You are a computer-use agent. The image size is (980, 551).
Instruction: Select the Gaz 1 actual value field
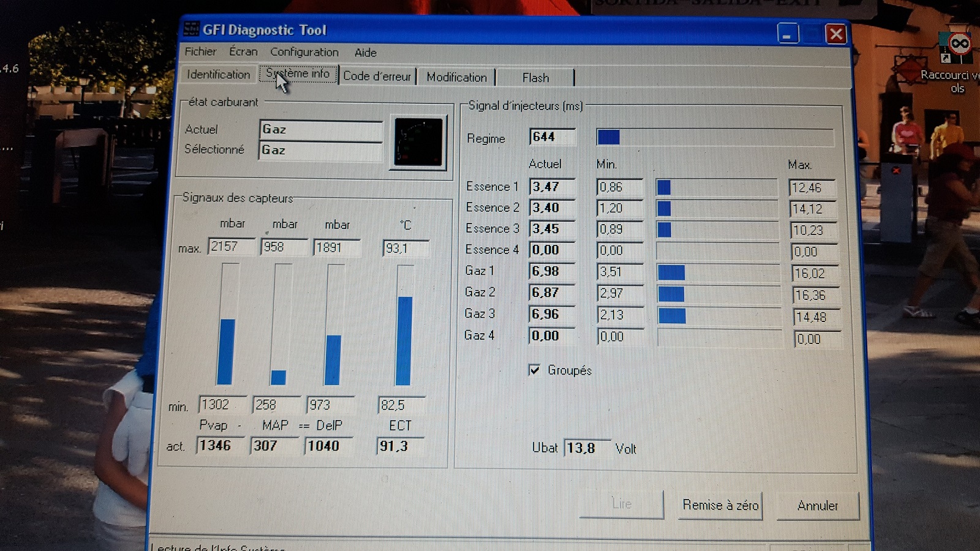[x=551, y=271]
